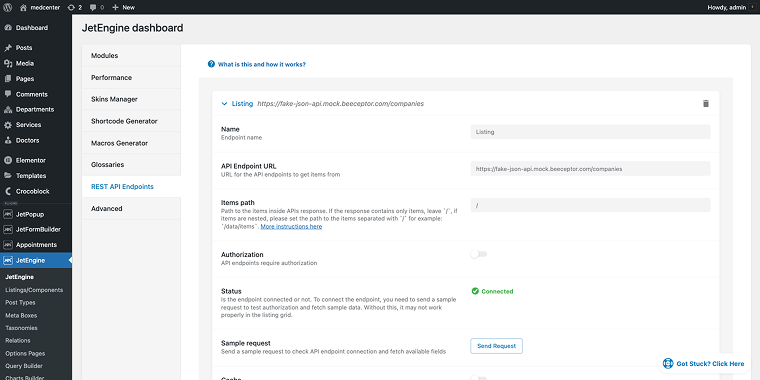Collapse the Listing endpoint chevron
760x380 pixels.
[224, 103]
